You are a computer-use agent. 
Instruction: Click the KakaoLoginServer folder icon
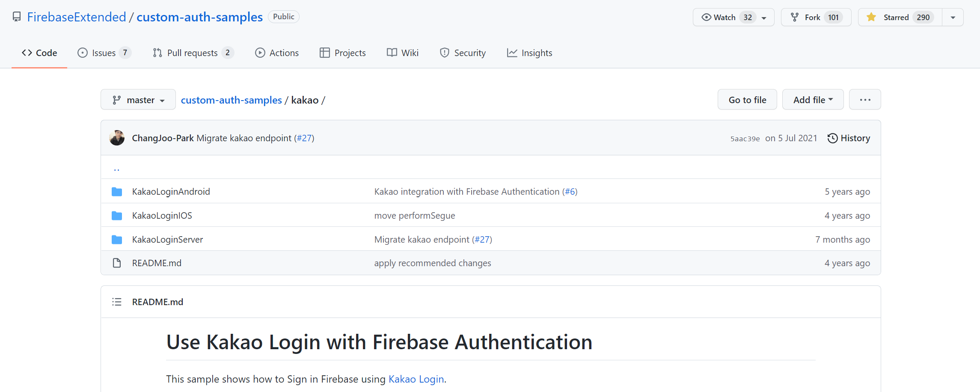click(117, 240)
